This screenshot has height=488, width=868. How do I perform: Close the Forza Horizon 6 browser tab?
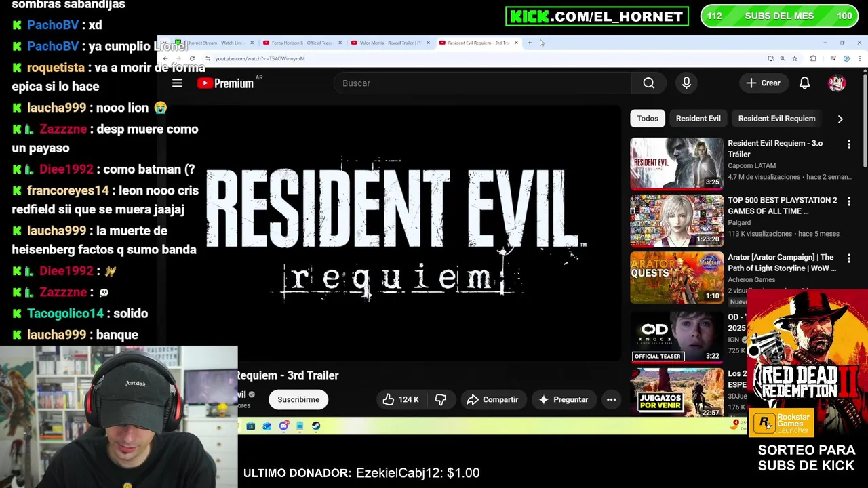[x=340, y=43]
